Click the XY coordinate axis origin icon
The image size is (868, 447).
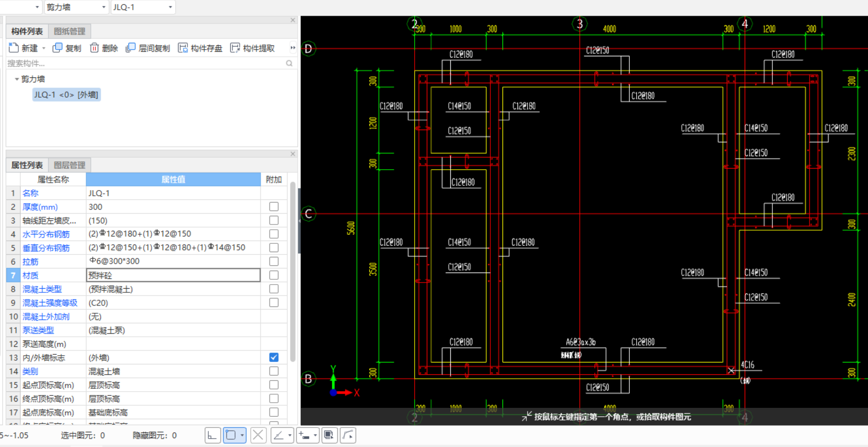coord(333,392)
